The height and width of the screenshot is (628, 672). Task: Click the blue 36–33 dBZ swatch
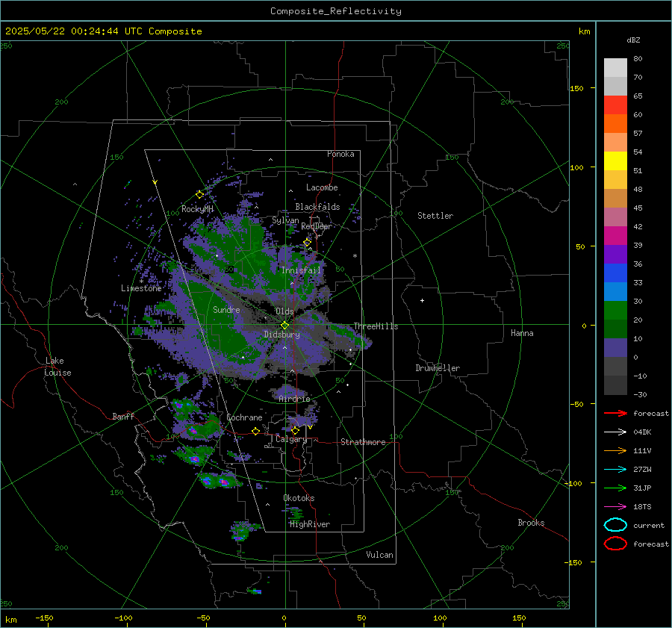tap(615, 273)
